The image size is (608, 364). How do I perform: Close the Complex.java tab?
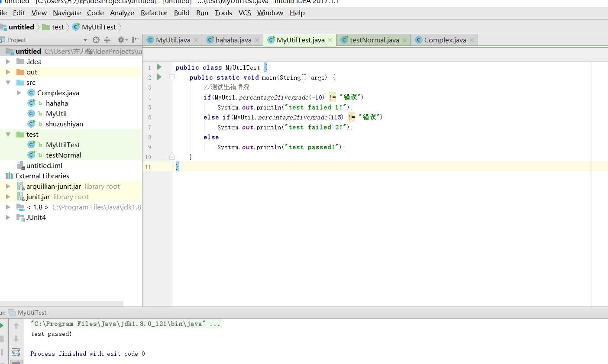472,40
